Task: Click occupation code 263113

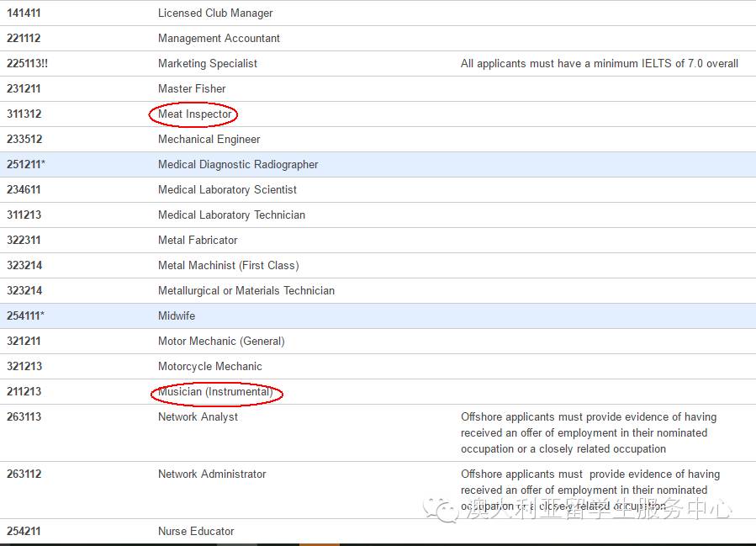Action: click(x=24, y=416)
